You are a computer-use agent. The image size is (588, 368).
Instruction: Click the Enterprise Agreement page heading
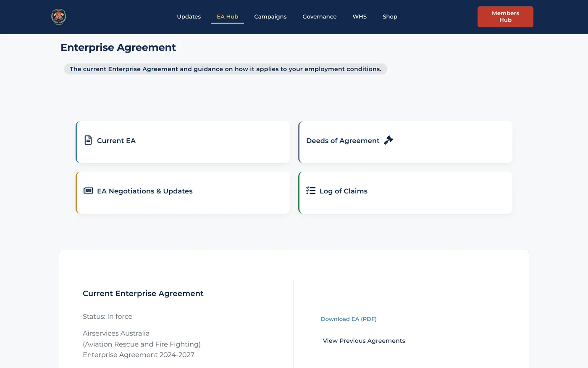point(118,48)
